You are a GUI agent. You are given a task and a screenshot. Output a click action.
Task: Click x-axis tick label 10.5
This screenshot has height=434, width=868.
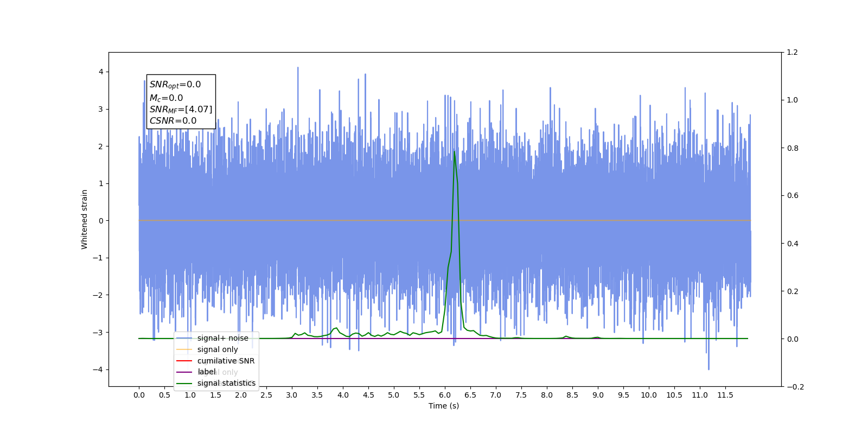pyautogui.click(x=674, y=395)
